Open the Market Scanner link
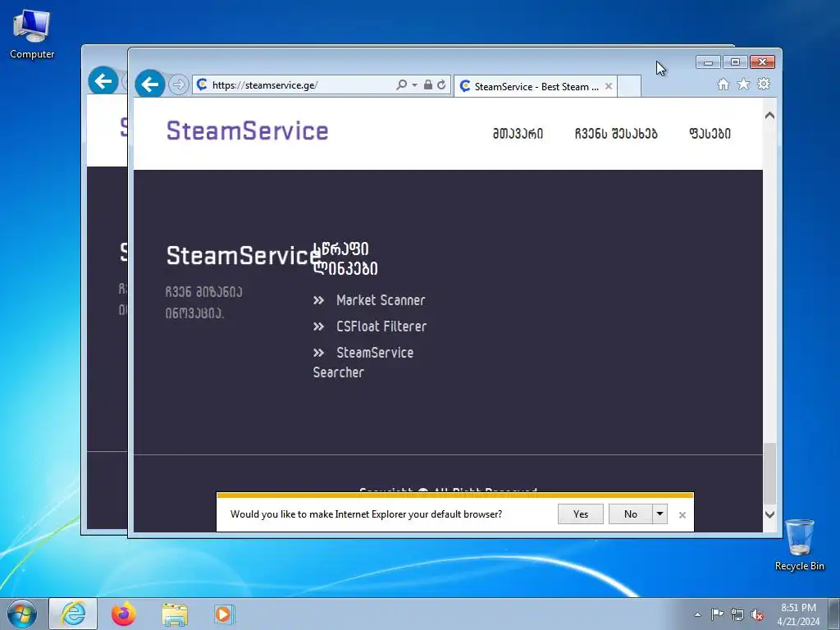This screenshot has height=630, width=840. pyautogui.click(x=381, y=300)
